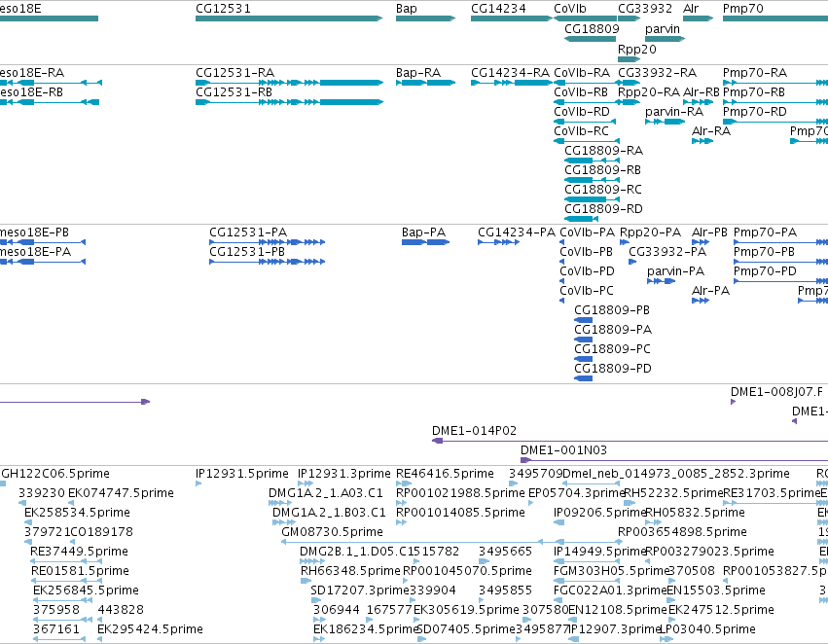Click the EP05704.3prime EST

530,503
